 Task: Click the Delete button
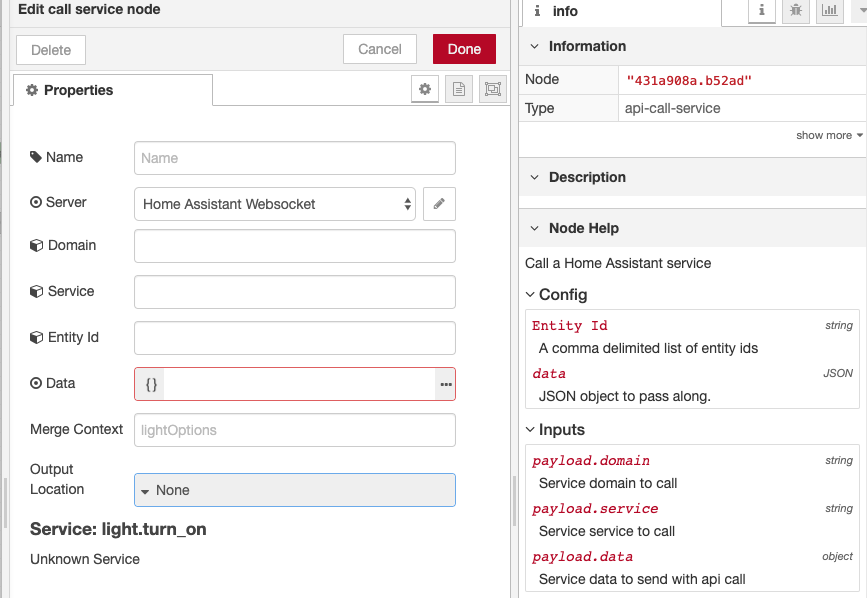coord(50,48)
